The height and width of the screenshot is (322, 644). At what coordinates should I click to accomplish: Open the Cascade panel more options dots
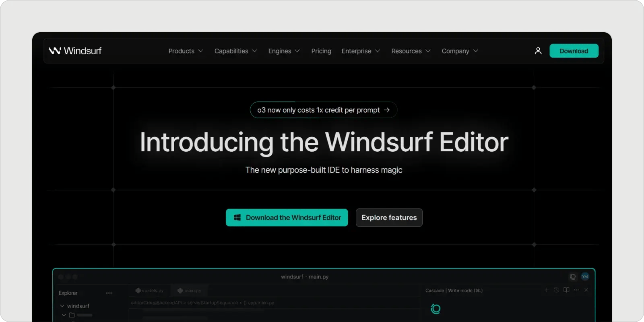pos(576,290)
